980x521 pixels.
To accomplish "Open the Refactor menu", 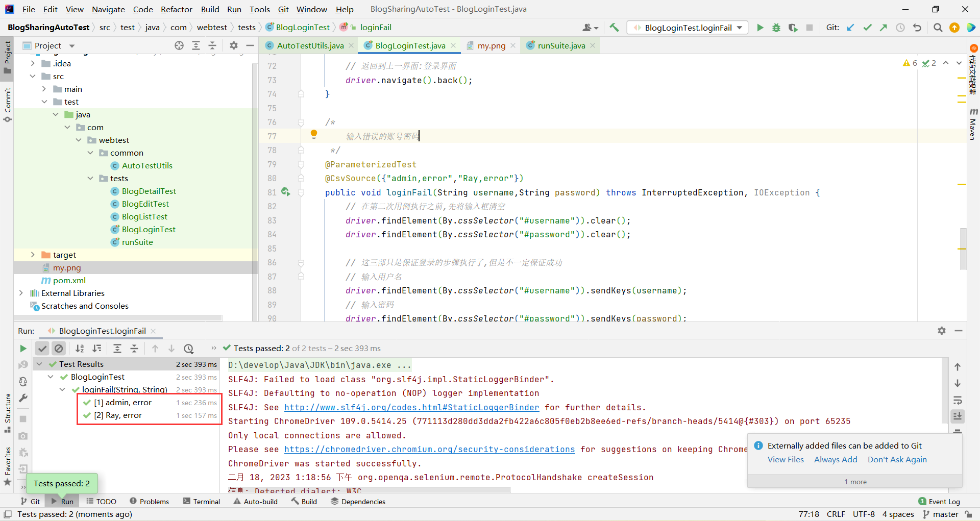I will 176,9.
